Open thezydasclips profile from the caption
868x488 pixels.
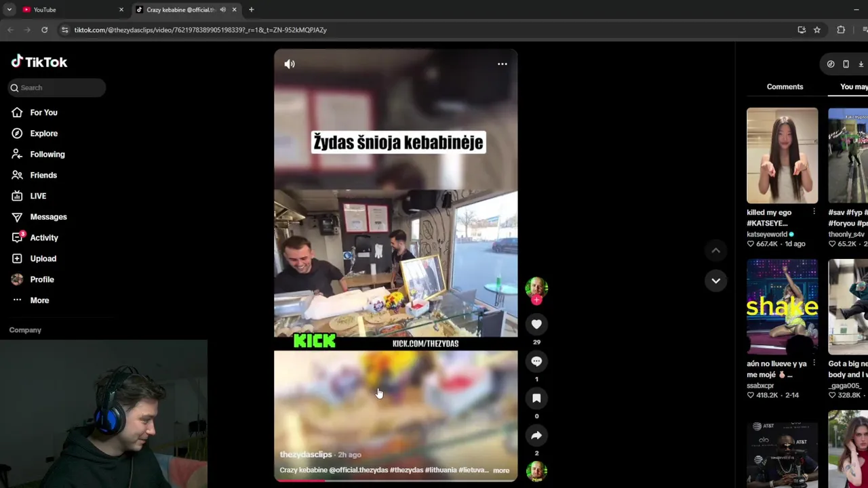pos(306,455)
